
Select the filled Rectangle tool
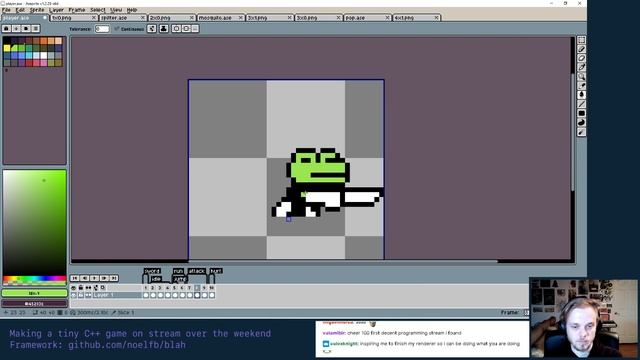[581, 113]
